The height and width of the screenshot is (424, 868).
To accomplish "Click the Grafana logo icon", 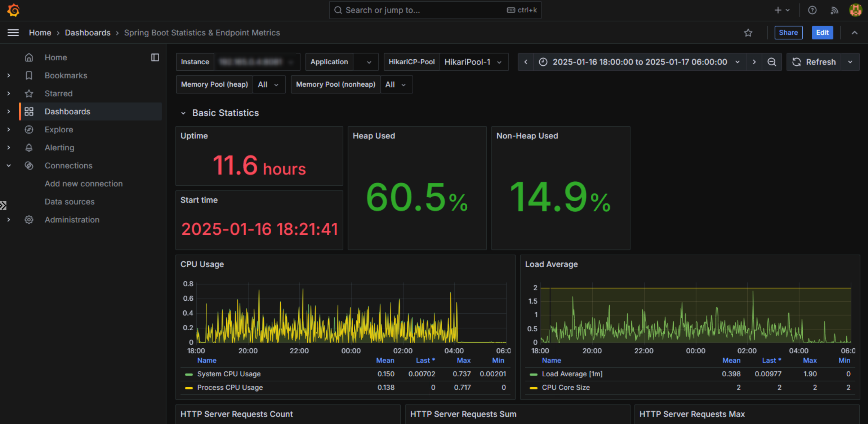I will [x=14, y=10].
